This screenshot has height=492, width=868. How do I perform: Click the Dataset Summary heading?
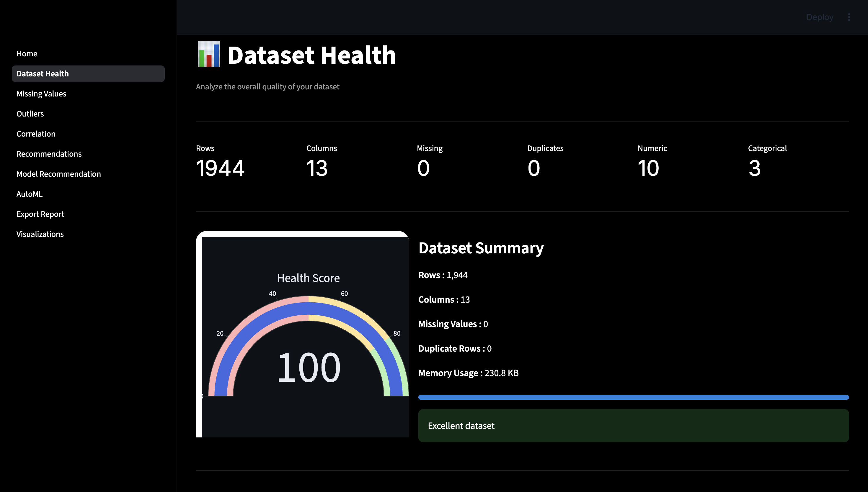(x=481, y=248)
